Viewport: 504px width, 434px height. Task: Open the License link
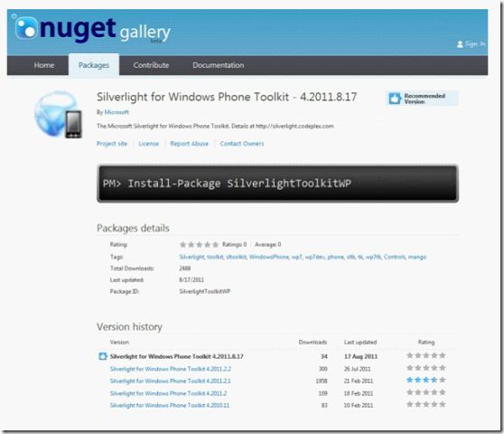pos(148,144)
